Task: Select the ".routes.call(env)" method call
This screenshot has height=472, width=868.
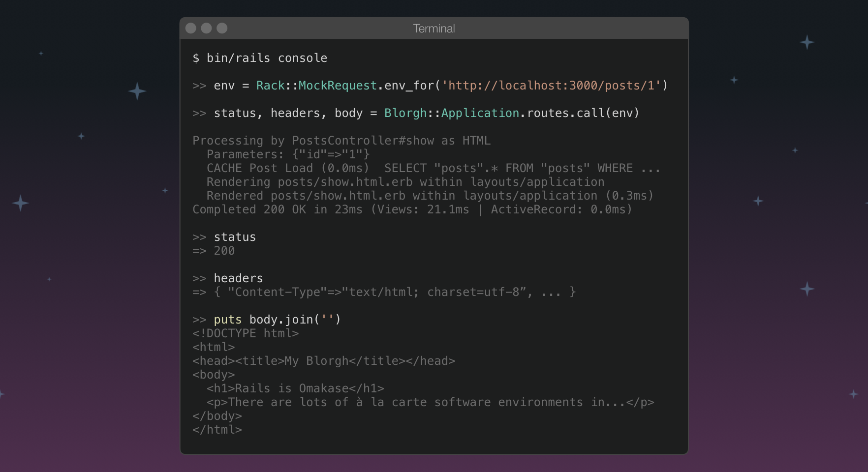Action: coord(580,113)
